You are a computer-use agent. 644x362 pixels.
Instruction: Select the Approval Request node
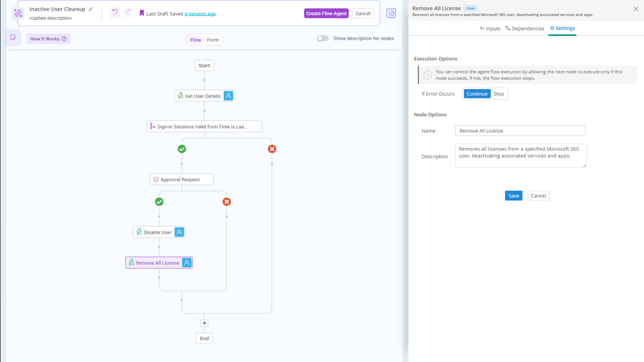pyautogui.click(x=182, y=179)
